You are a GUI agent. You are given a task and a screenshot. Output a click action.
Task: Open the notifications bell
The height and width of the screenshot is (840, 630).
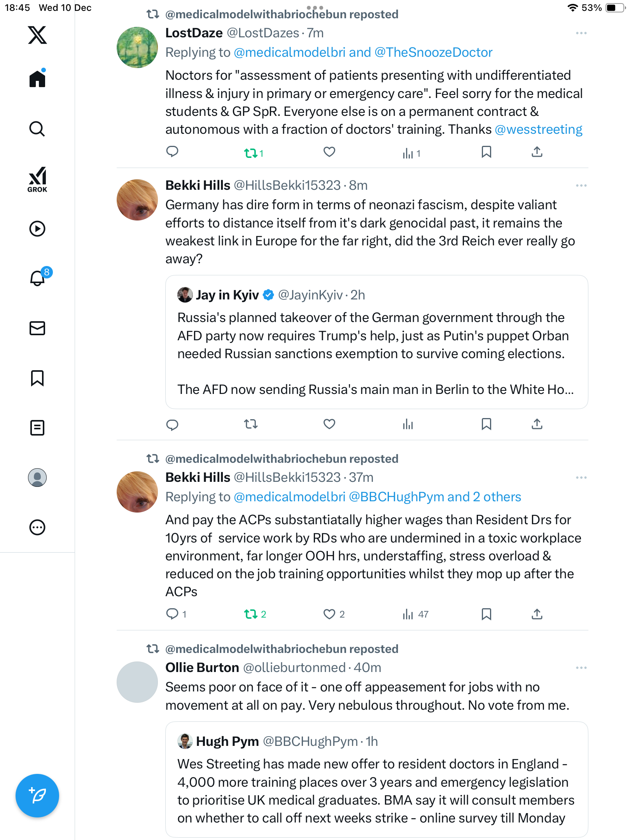pyautogui.click(x=38, y=278)
